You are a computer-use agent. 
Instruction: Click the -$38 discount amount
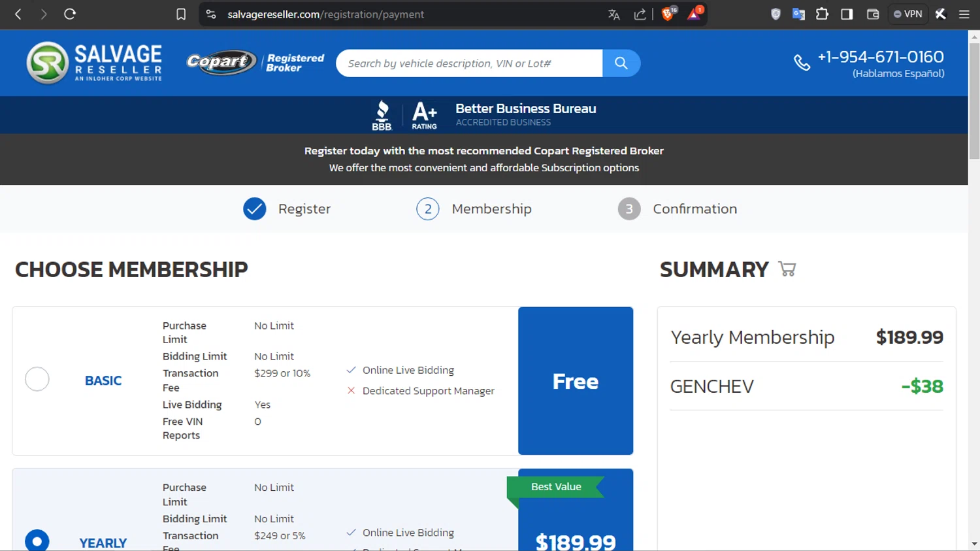(x=923, y=386)
